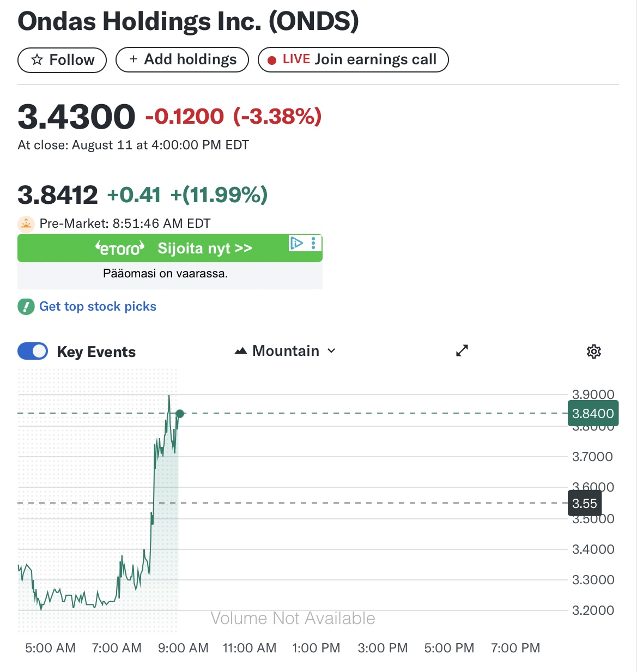Open the ad options three-dot menu
Screen dimensions: 637x672
point(313,243)
